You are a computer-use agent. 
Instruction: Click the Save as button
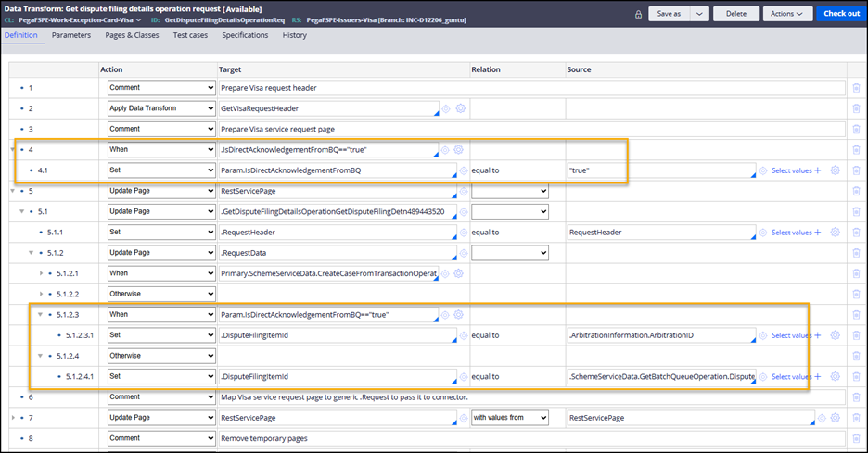pyautogui.click(x=670, y=14)
